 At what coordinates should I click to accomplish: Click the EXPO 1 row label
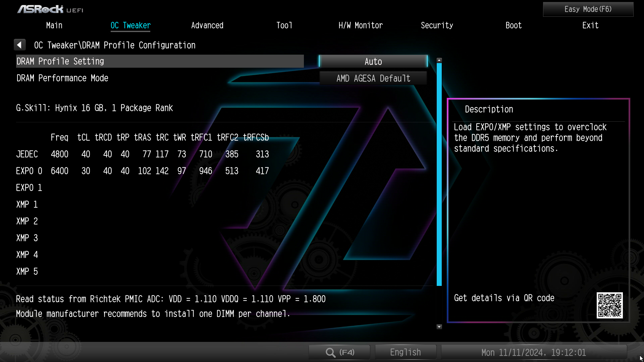tap(29, 188)
